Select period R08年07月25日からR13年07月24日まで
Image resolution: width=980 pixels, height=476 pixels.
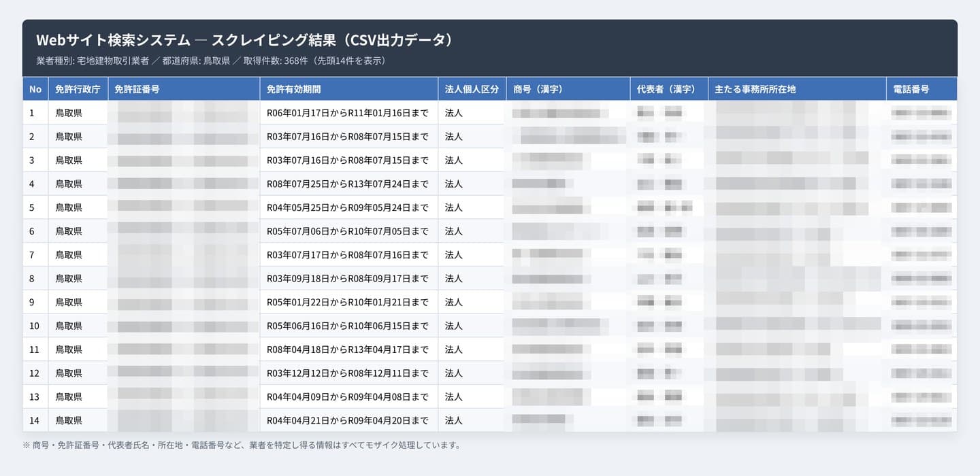coord(348,184)
